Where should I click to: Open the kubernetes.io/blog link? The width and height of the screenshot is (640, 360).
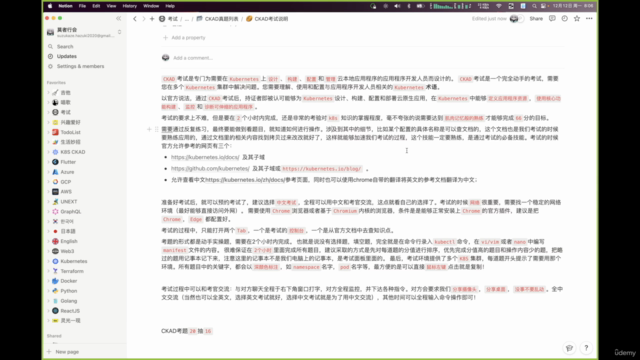pos(322,169)
